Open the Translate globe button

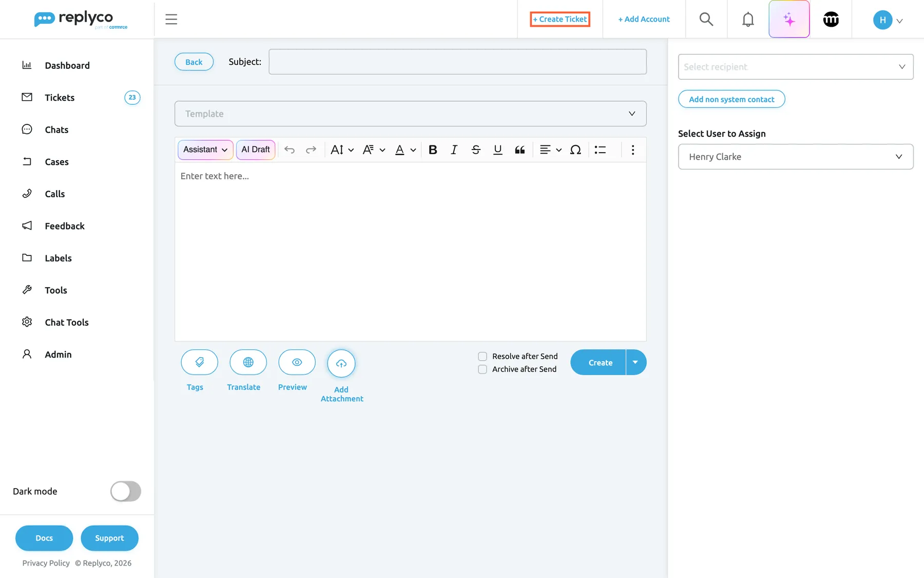(248, 362)
